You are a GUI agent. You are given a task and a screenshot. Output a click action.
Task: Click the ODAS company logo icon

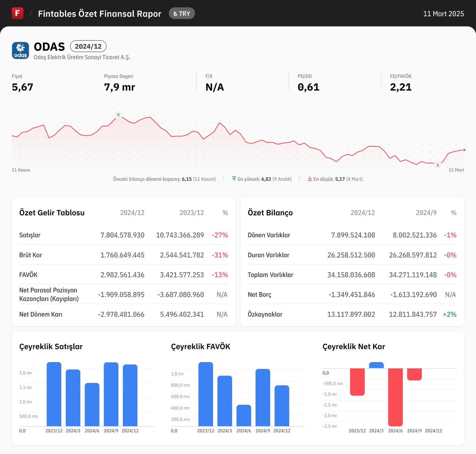(x=21, y=51)
